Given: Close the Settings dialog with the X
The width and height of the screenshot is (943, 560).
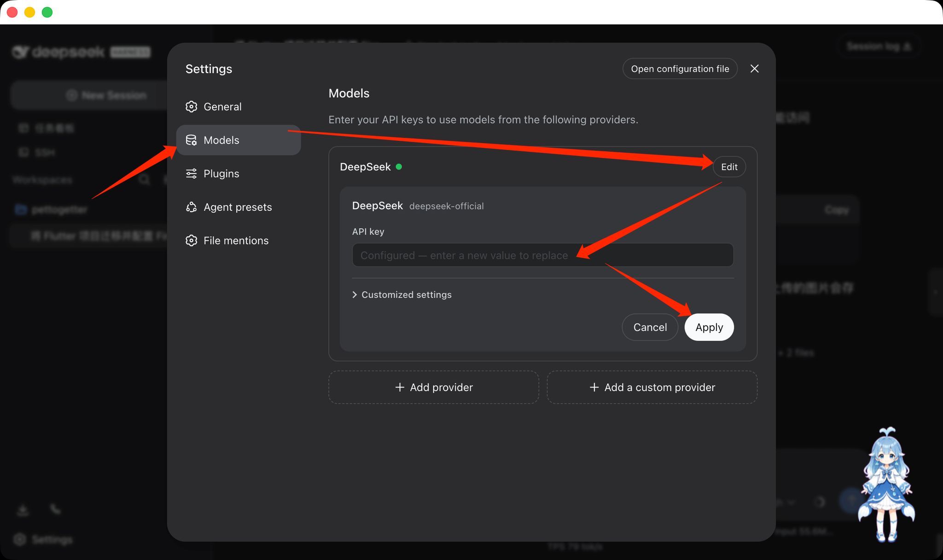Looking at the screenshot, I should (x=754, y=69).
